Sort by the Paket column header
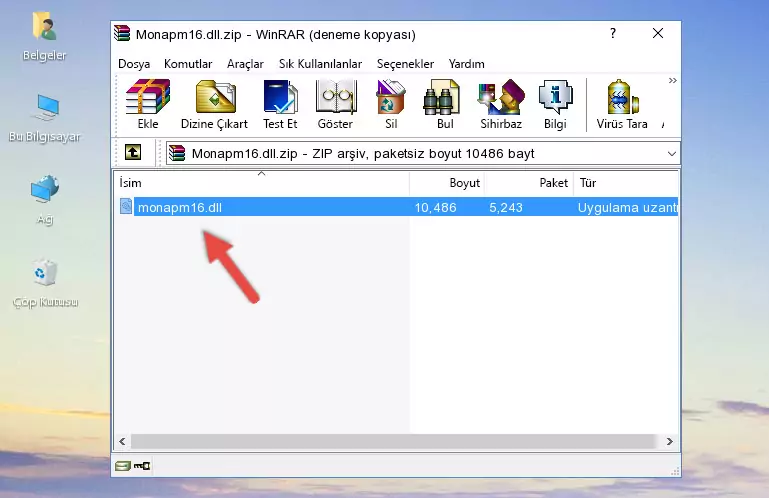The height and width of the screenshot is (498, 769). [529, 183]
